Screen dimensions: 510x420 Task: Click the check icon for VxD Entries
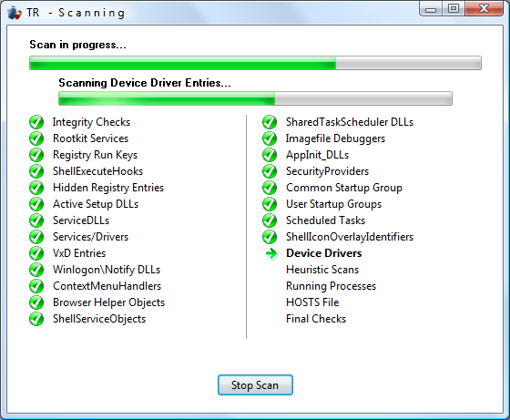coord(36,253)
